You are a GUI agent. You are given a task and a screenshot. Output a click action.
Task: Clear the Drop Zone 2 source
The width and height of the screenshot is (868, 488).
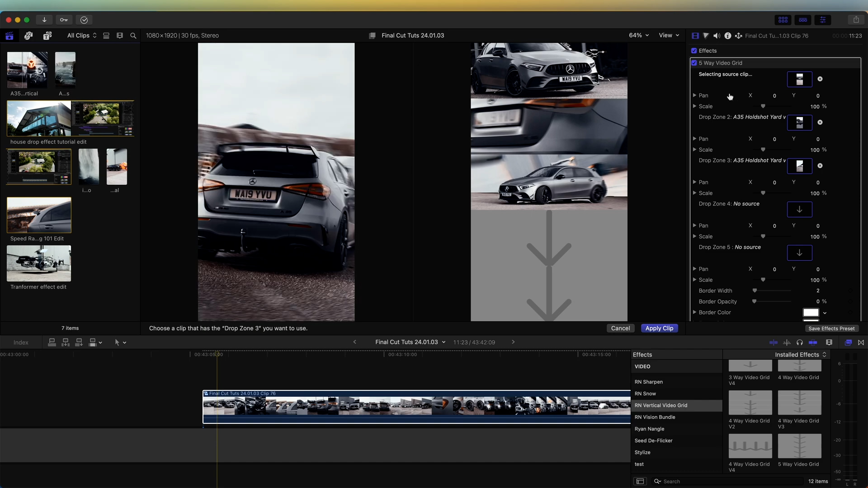click(820, 122)
